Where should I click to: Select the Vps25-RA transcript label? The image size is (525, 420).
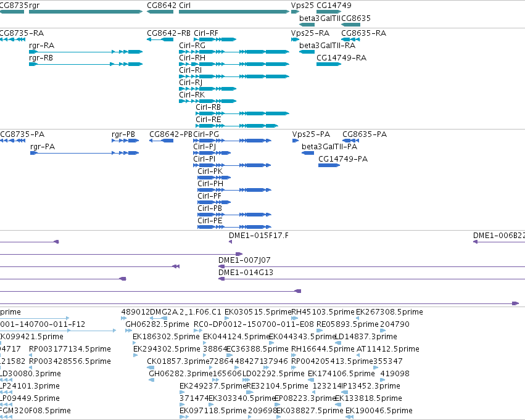pyautogui.click(x=310, y=33)
